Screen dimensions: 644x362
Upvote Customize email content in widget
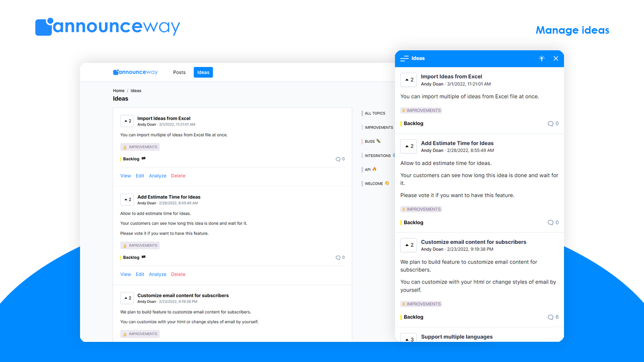(409, 245)
